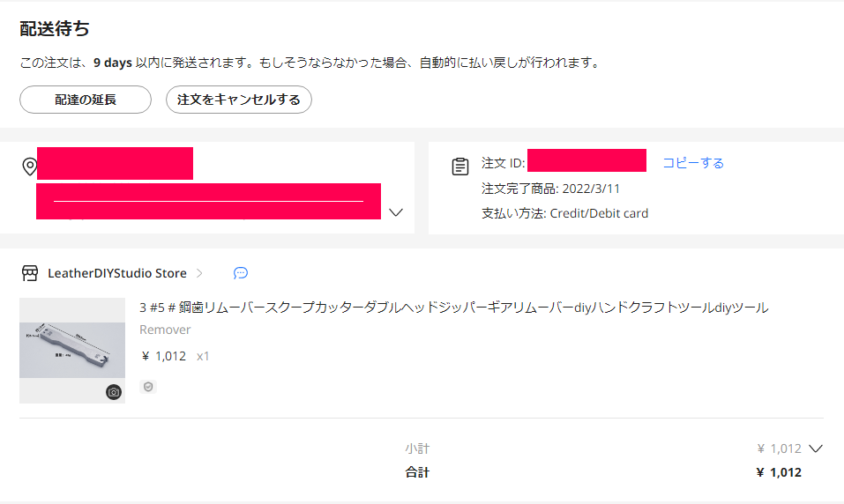Click the location pin icon
Viewport: 844px width, 504px height.
coord(30,167)
